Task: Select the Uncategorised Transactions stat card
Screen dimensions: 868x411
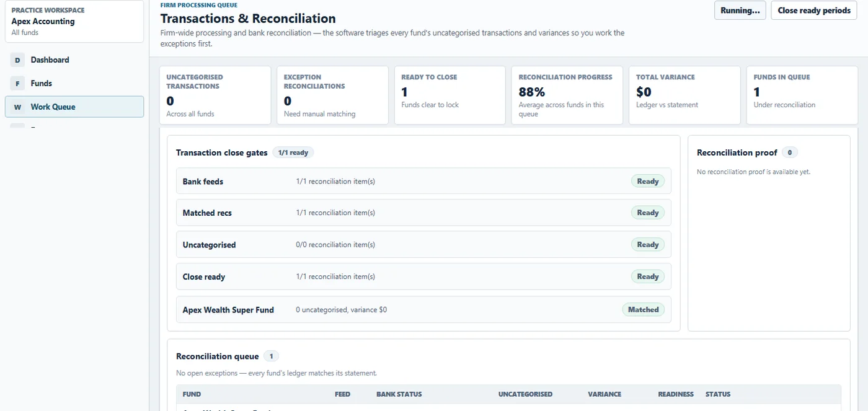Action: click(x=215, y=95)
